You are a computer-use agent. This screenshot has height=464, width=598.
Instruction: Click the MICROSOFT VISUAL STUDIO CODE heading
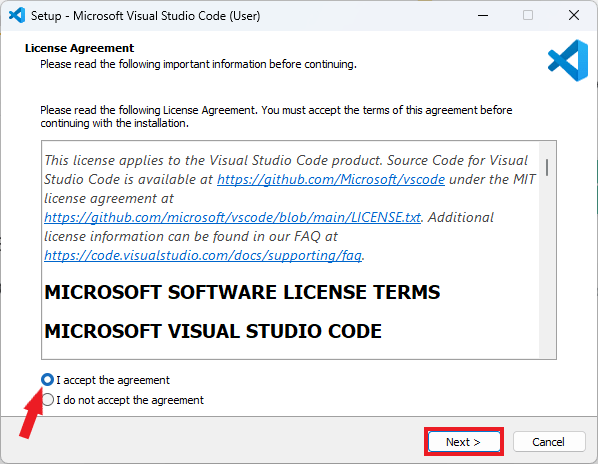click(x=213, y=331)
